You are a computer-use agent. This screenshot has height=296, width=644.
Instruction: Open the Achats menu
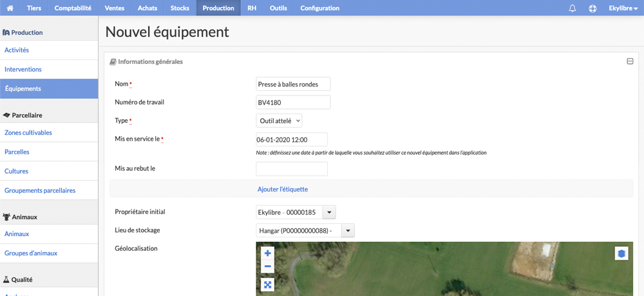coord(147,8)
